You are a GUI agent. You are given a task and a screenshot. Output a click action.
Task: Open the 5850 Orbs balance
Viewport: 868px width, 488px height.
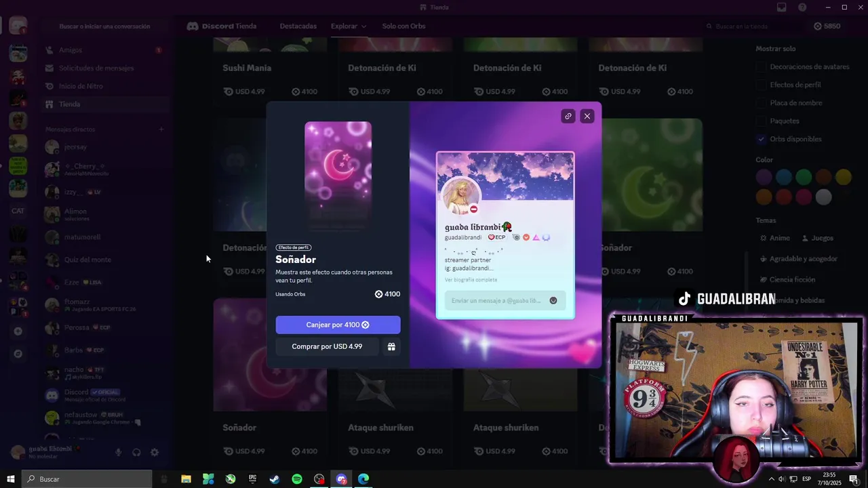click(827, 26)
